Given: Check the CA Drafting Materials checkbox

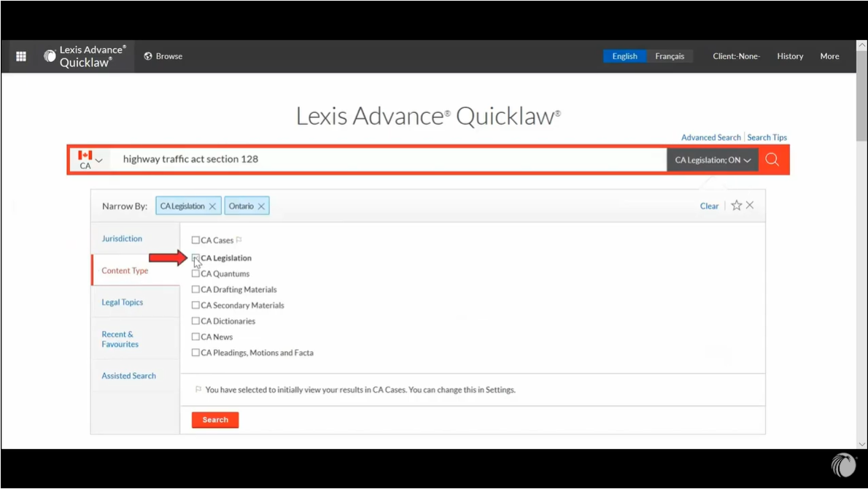Looking at the screenshot, I should (195, 289).
